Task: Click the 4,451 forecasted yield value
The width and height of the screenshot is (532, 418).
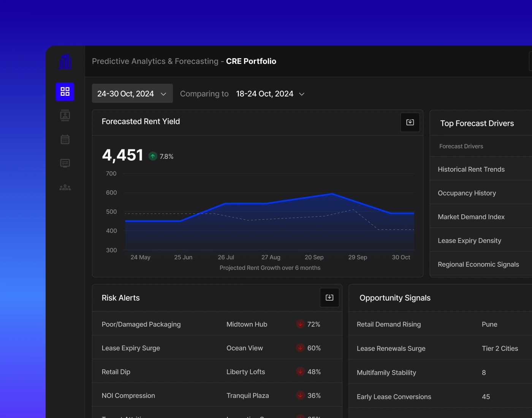Action: click(x=122, y=155)
